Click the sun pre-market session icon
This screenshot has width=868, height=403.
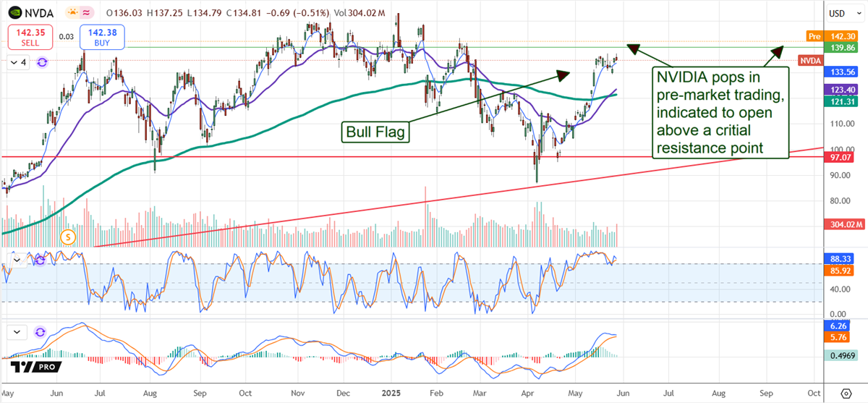(72, 13)
